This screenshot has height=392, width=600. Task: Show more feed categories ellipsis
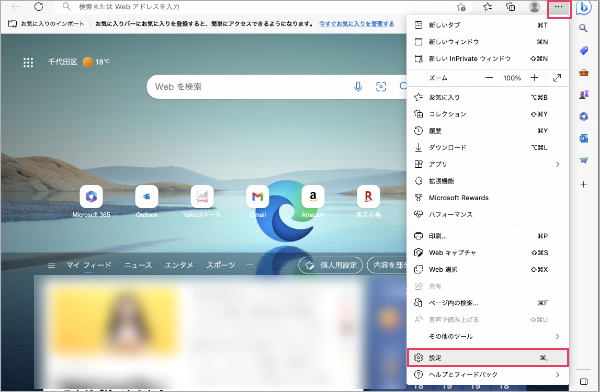[x=250, y=265]
